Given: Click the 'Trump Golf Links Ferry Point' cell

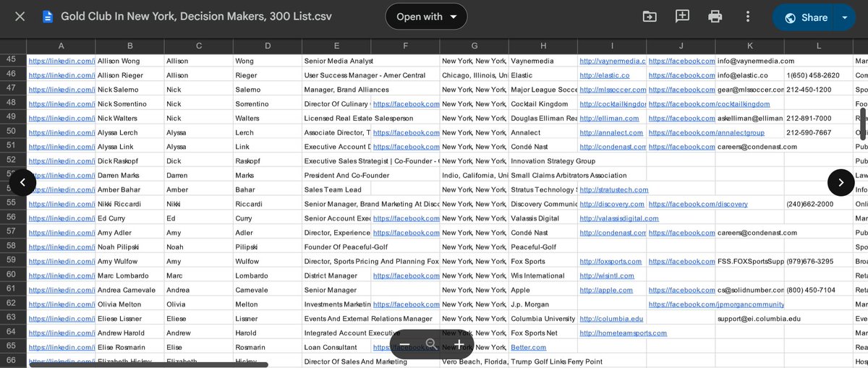Looking at the screenshot, I should point(556,361).
